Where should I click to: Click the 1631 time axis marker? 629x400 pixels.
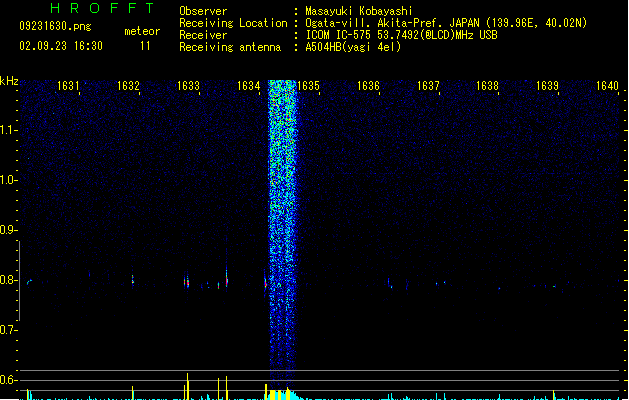[x=68, y=86]
